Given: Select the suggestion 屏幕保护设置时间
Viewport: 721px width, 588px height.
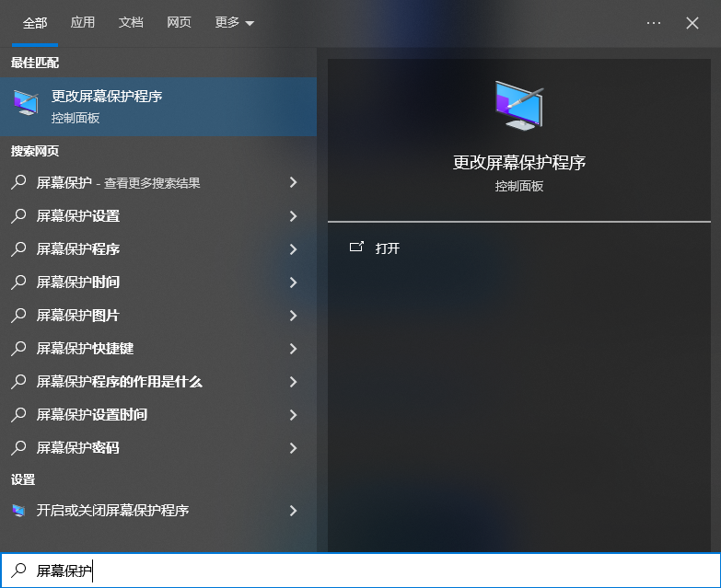Looking at the screenshot, I should [x=158, y=414].
